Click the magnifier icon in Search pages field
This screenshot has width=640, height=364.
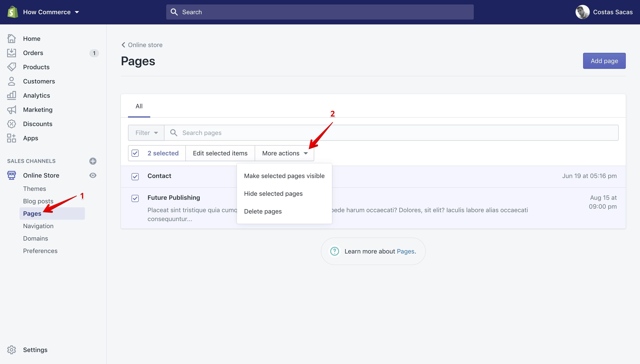click(174, 133)
